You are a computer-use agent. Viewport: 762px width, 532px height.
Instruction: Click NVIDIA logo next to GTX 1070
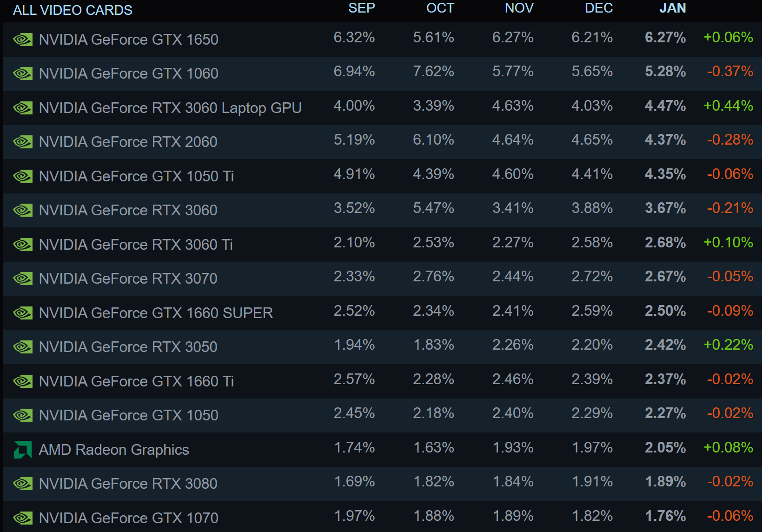pyautogui.click(x=22, y=518)
